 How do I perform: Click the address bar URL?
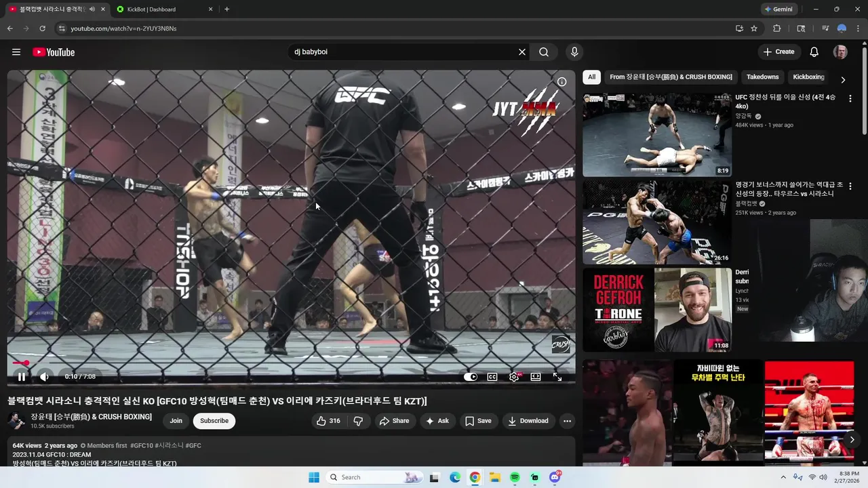point(123,28)
